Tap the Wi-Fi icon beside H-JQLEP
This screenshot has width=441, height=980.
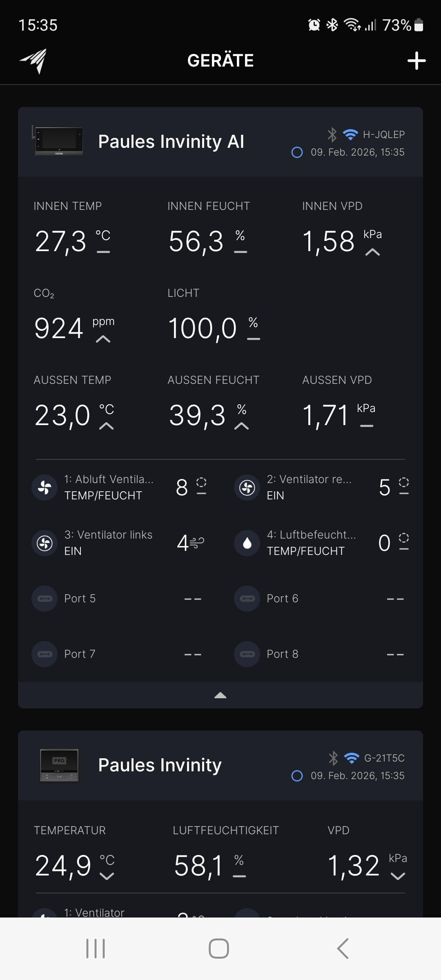[x=350, y=134]
